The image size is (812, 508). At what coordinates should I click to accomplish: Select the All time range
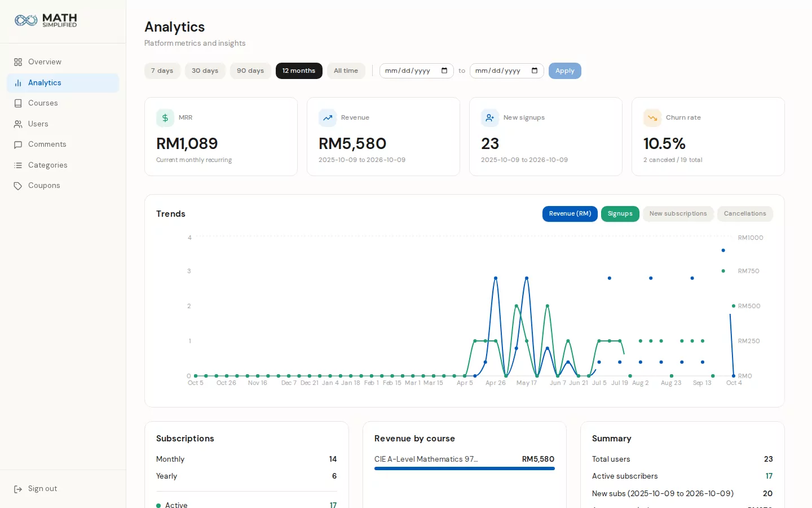click(x=346, y=71)
